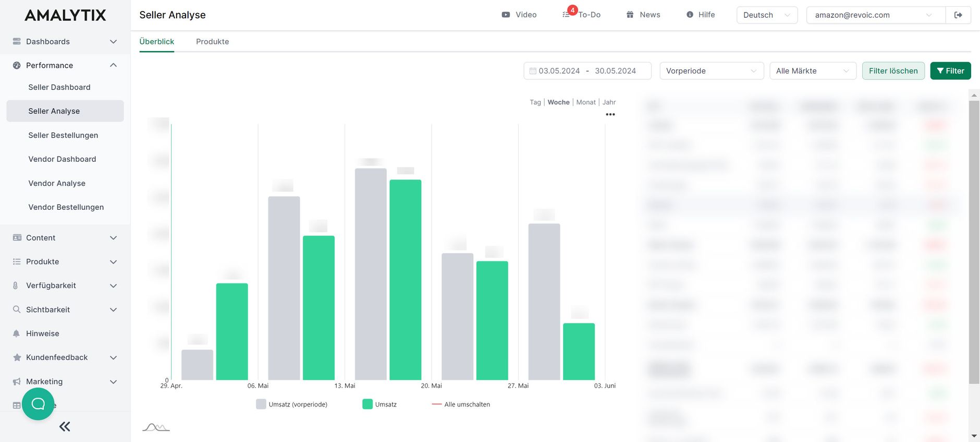Screen dimensions: 980x442
Task: Click the Video camera icon
Action: pos(506,15)
